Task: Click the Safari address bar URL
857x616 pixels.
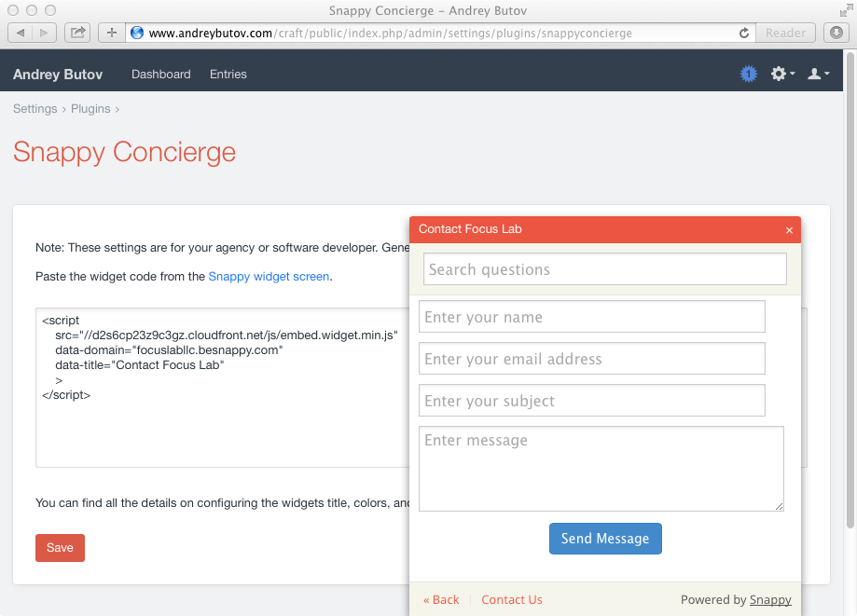Action: [x=390, y=33]
